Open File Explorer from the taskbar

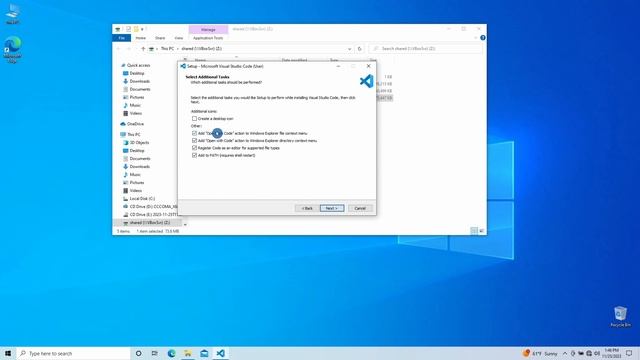click(x=188, y=353)
